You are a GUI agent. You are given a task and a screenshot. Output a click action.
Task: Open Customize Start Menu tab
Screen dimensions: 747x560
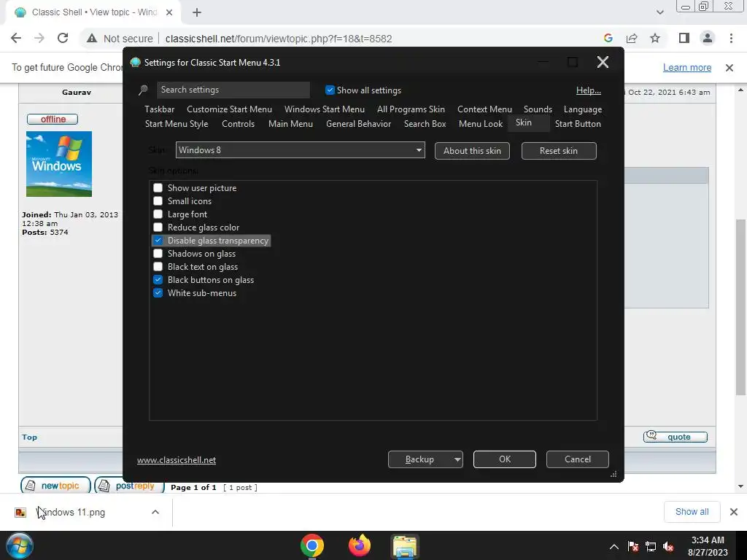click(229, 109)
